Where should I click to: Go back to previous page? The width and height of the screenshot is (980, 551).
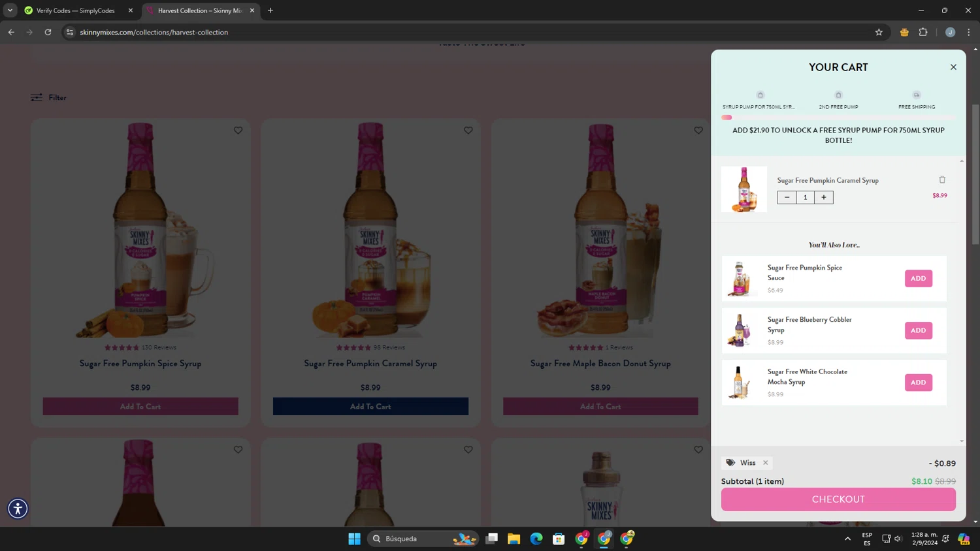tap(11, 32)
